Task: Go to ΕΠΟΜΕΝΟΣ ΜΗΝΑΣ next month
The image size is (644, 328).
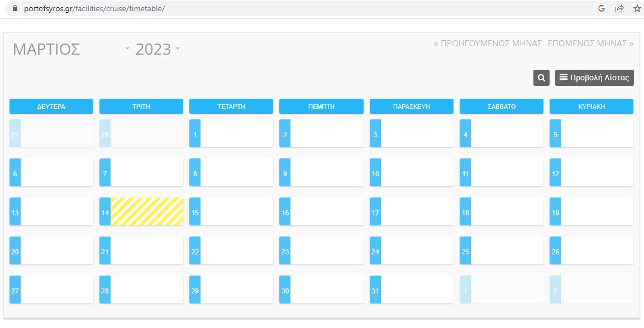Action: pyautogui.click(x=590, y=43)
